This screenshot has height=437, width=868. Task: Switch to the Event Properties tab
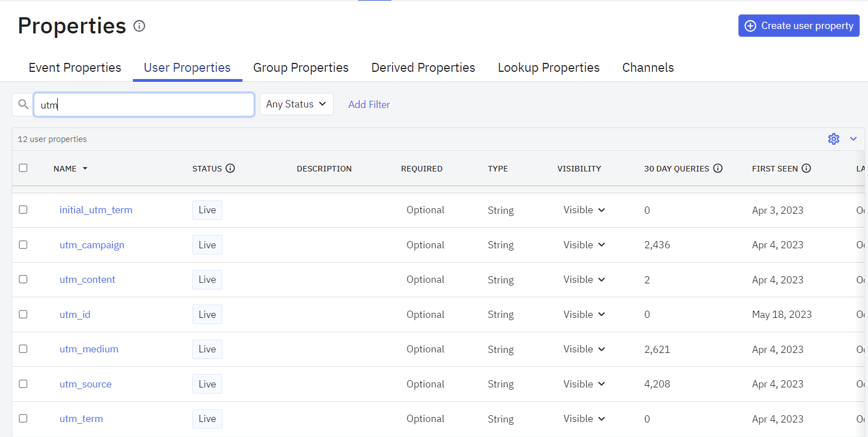75,68
